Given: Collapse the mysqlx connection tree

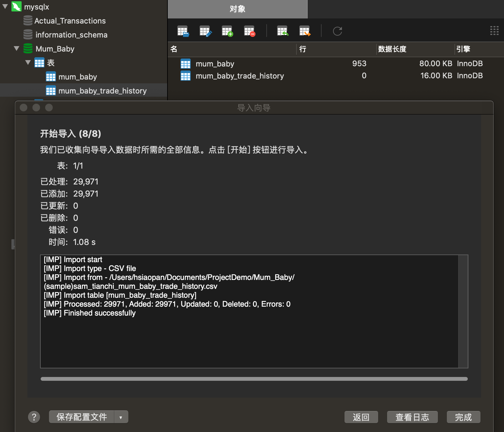Looking at the screenshot, I should click(x=5, y=6).
